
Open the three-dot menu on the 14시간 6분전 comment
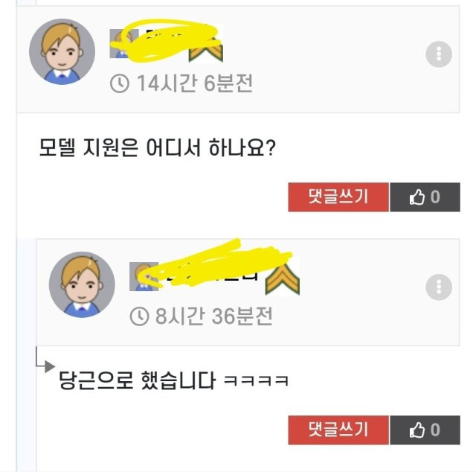pyautogui.click(x=439, y=54)
